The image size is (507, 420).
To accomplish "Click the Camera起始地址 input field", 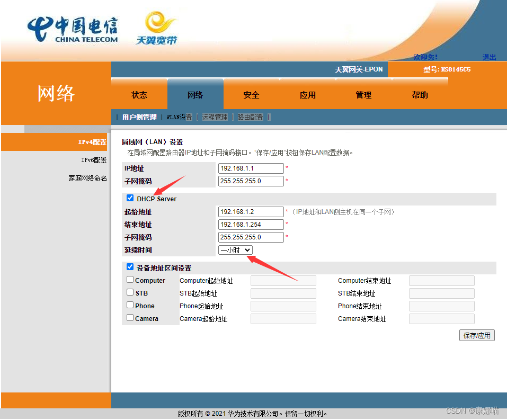I will [x=283, y=319].
